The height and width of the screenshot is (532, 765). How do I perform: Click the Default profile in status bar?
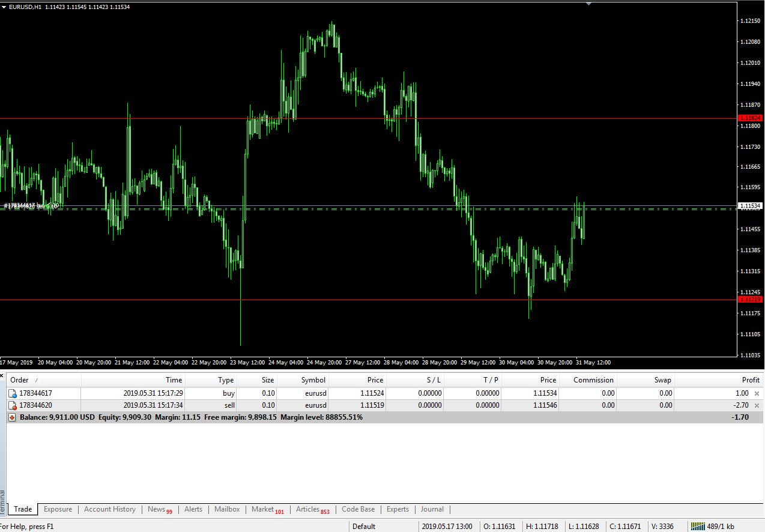(x=363, y=527)
